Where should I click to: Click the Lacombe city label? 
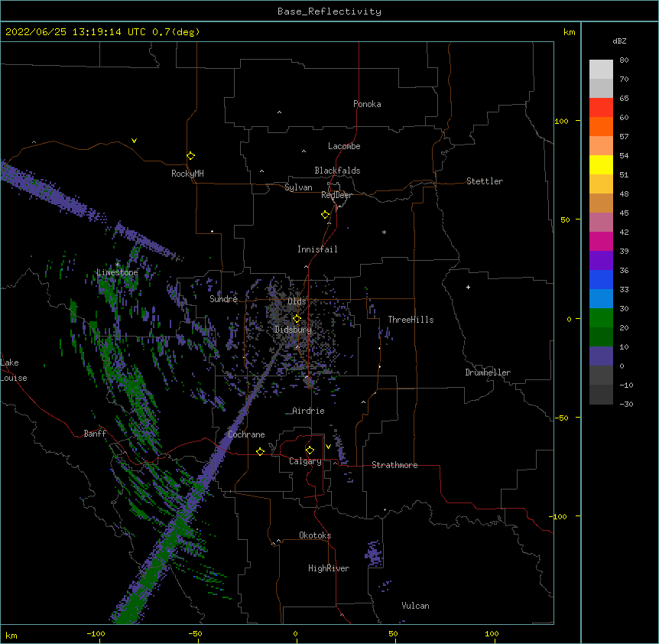[x=344, y=146]
